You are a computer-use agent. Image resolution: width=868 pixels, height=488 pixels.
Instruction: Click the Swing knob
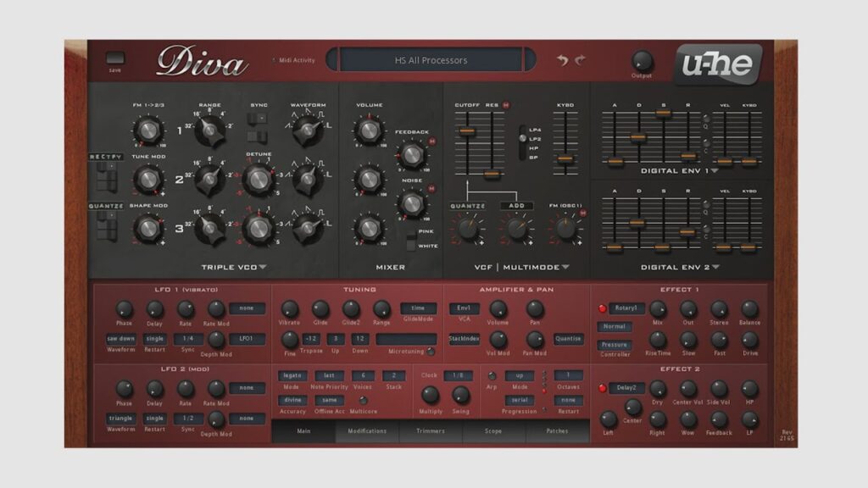pyautogui.click(x=460, y=395)
